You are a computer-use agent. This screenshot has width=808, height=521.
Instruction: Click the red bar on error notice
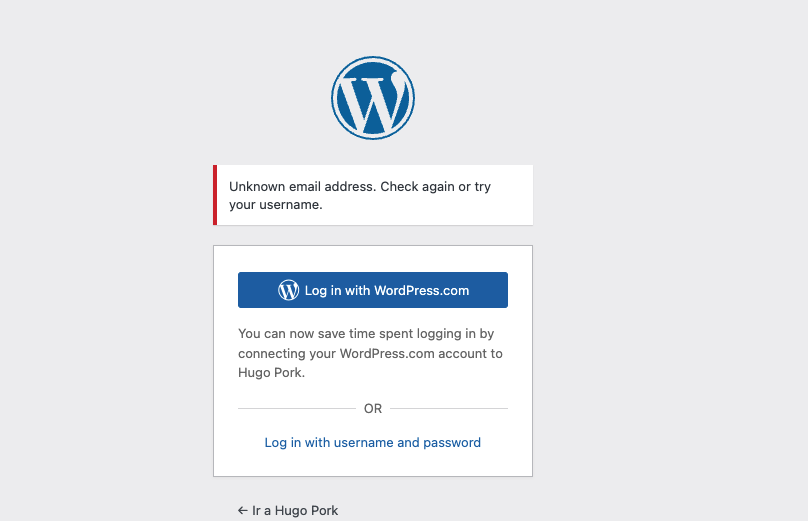coord(215,195)
